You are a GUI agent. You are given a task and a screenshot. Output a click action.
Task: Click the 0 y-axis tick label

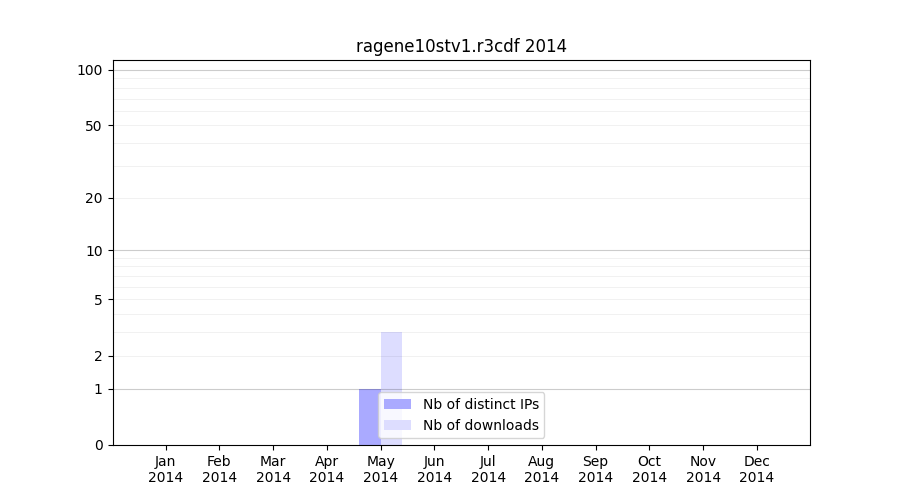point(98,445)
